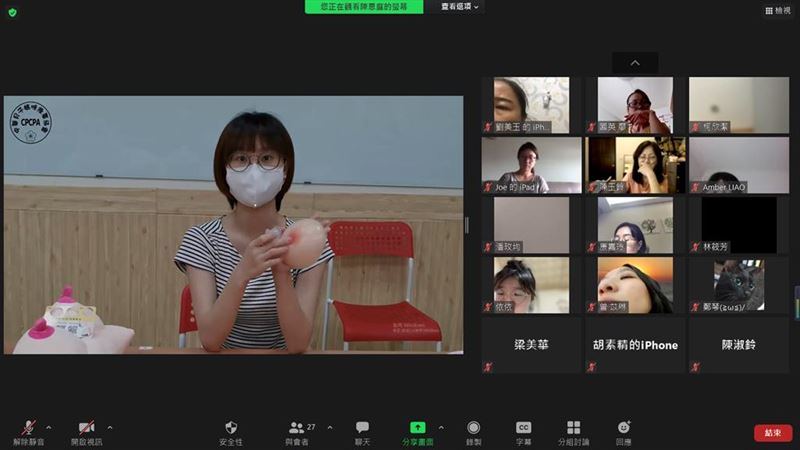Image resolution: width=800 pixels, height=450 pixels.
Task: Expand video options caret beside camera
Action: (x=110, y=427)
